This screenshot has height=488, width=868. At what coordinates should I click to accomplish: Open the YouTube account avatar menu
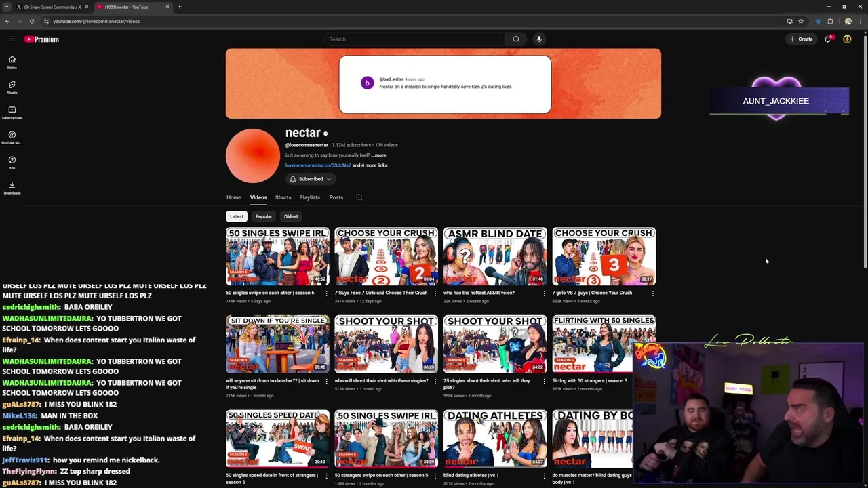tap(847, 39)
